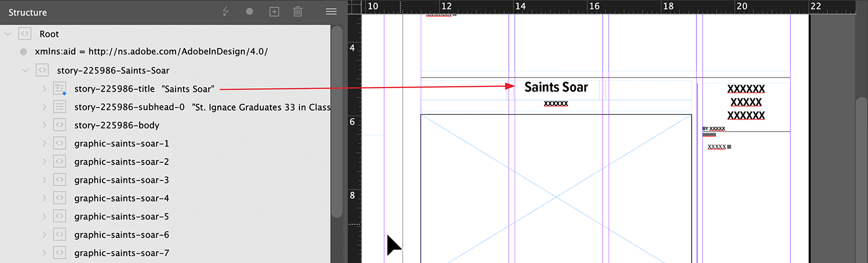868x263 pixels.
Task: Expand the graphic-saints-soar-4 element
Action: click(44, 198)
